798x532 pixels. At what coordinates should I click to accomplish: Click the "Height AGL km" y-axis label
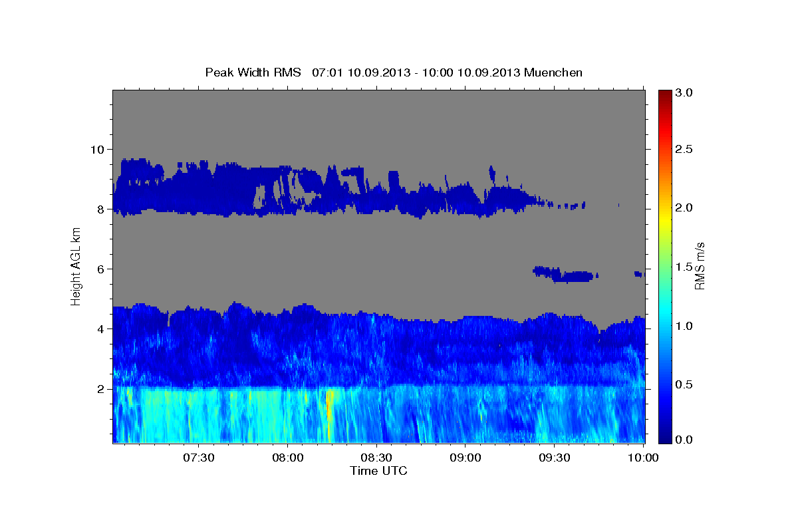[x=76, y=266]
